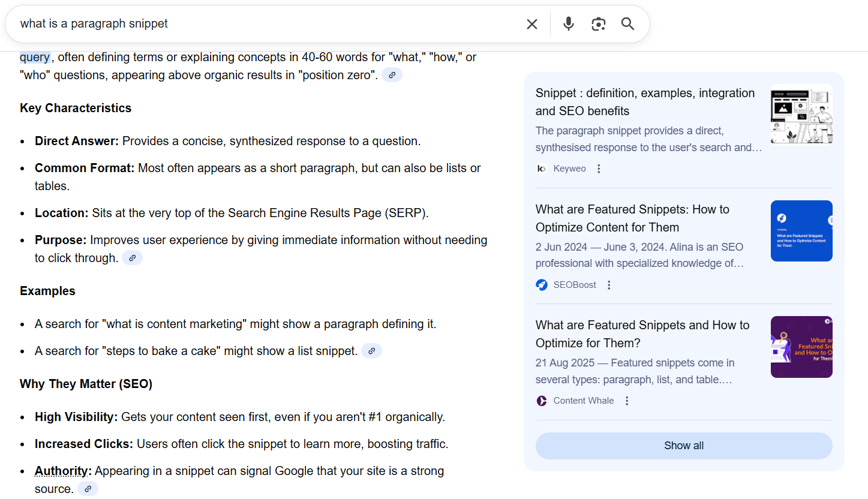Open the citation link after 'source'
The width and height of the screenshot is (868, 499).
click(88, 488)
